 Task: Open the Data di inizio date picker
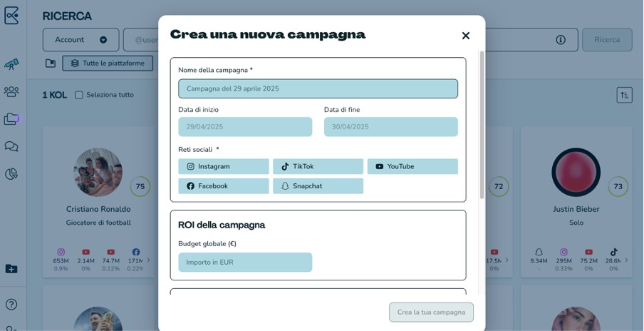pyautogui.click(x=245, y=127)
